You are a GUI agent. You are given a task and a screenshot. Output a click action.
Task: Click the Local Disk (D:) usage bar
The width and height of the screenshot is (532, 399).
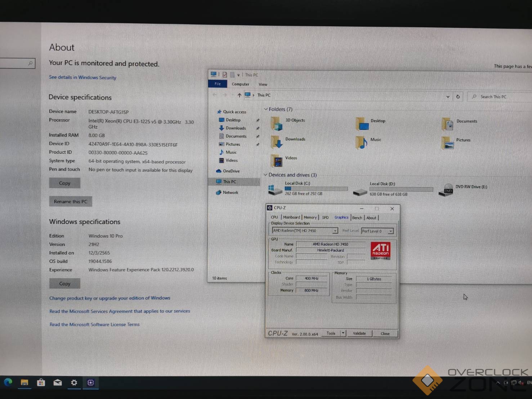click(401, 189)
